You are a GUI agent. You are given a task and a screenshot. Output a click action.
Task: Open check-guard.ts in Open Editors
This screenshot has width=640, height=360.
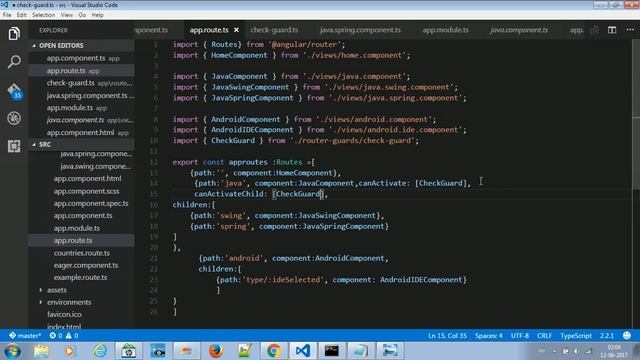pos(82,83)
